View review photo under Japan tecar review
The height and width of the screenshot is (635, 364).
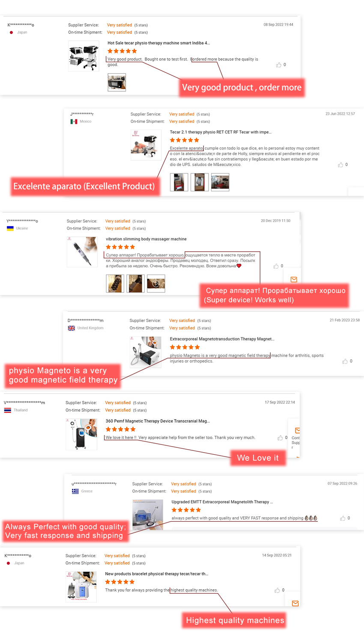[x=117, y=82]
